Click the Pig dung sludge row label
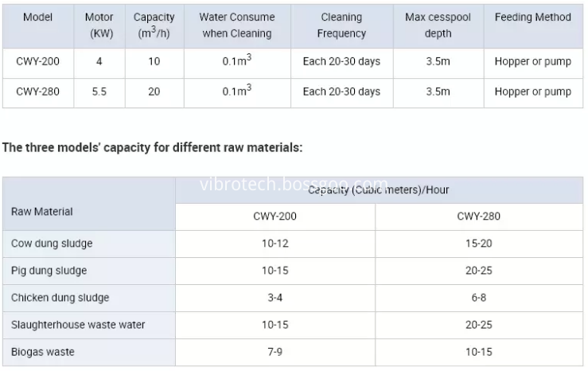 pos(49,271)
